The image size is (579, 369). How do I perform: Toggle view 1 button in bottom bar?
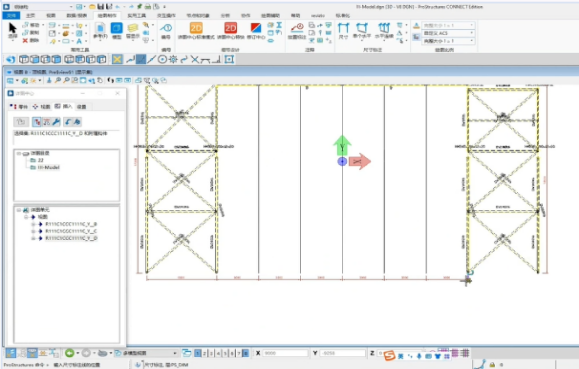pyautogui.click(x=198, y=353)
